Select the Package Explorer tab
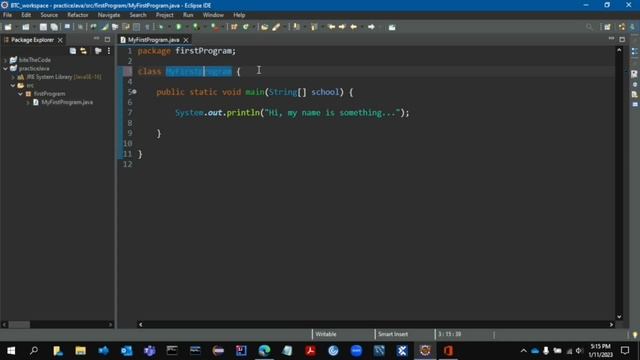This screenshot has width=640, height=360. tap(32, 40)
